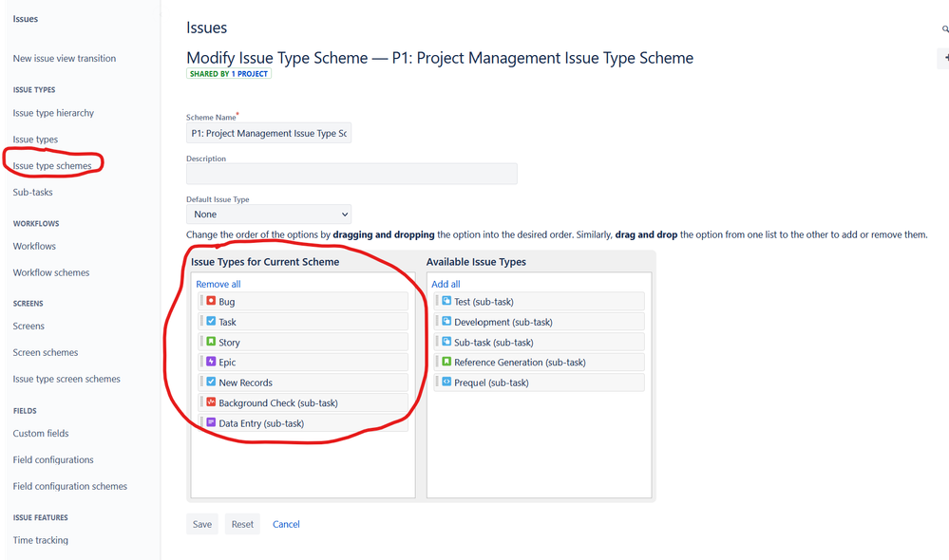Viewport: 949px width, 560px height.
Task: Select the Background Check (sub-task) row text
Action: coord(278,403)
